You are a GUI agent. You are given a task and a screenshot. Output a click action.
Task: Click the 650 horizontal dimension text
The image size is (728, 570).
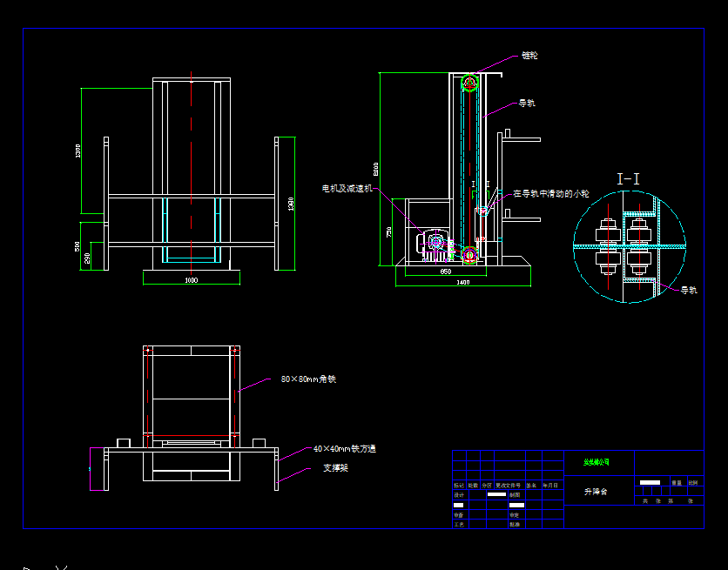[445, 272]
